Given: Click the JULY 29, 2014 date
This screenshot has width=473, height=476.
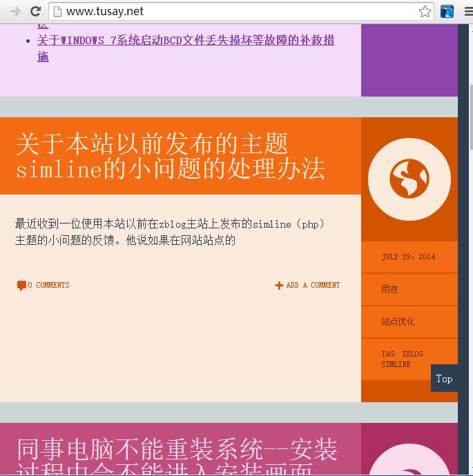Looking at the screenshot, I should 408,257.
